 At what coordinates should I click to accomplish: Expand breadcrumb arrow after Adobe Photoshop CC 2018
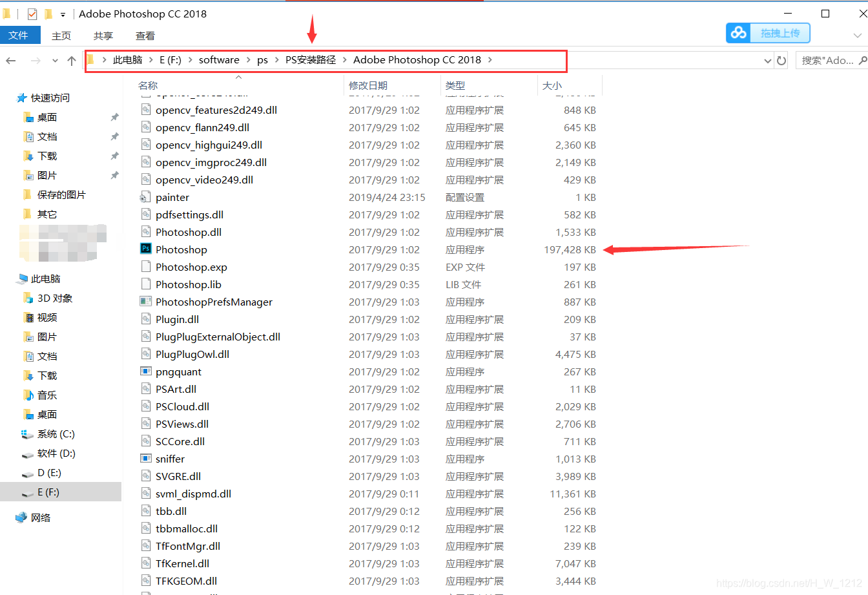tap(490, 60)
